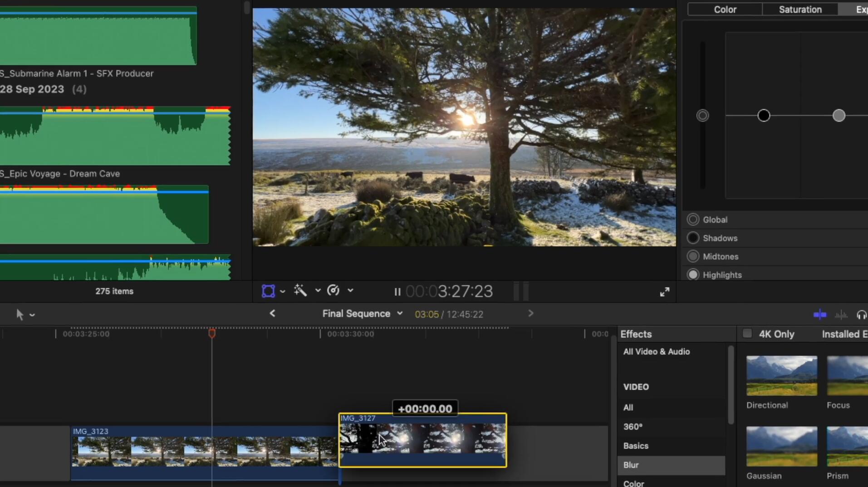
Task: Toggle the audio skimming waveform icon
Action: [x=841, y=315]
